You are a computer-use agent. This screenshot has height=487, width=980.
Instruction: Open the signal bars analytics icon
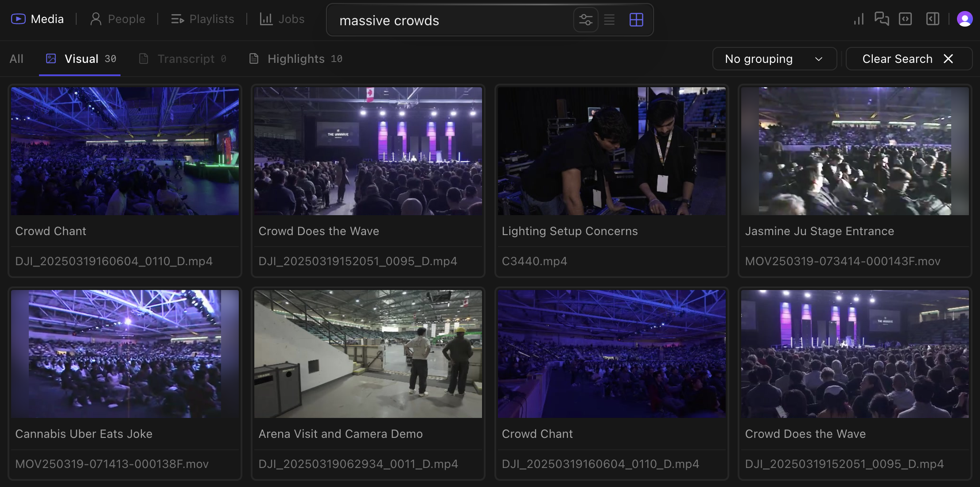pos(859,19)
